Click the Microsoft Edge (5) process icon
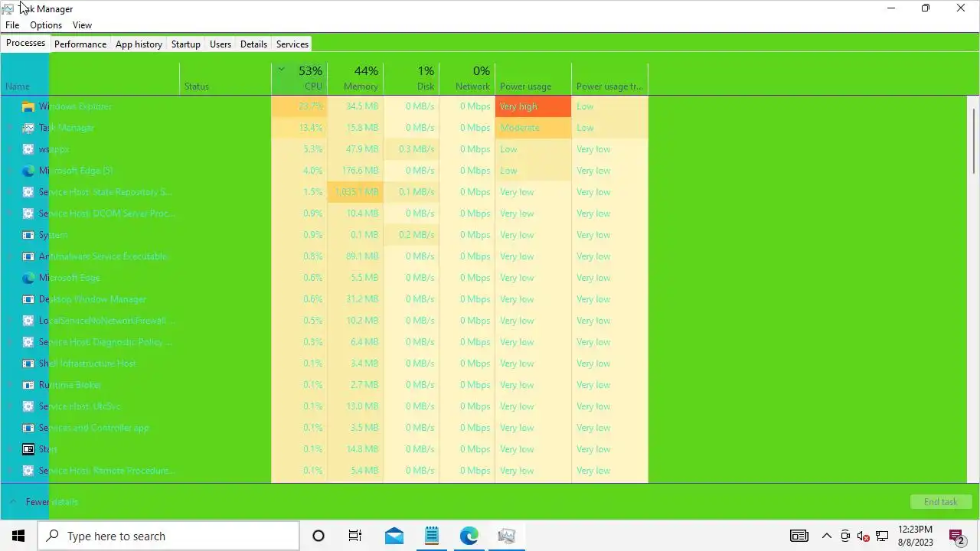The height and width of the screenshot is (551, 980). [x=28, y=171]
